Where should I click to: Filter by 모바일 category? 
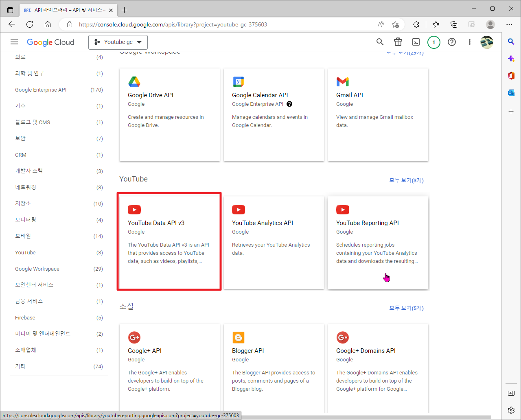[59, 236]
